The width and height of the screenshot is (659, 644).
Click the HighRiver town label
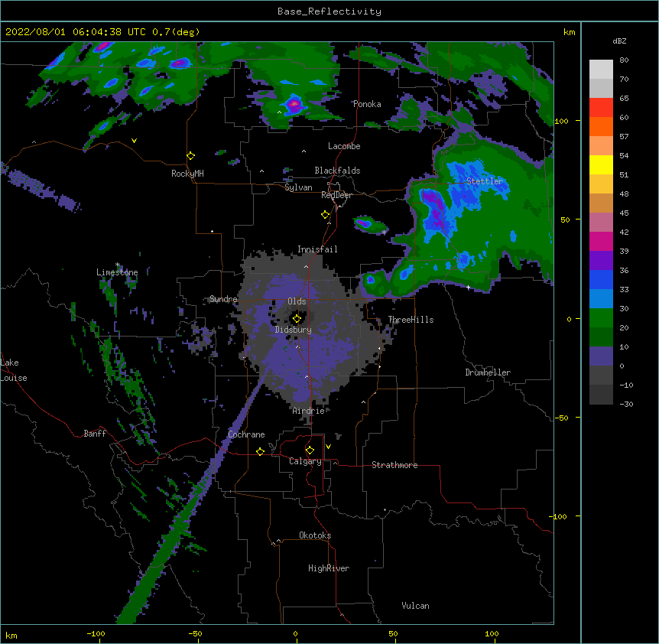(329, 568)
